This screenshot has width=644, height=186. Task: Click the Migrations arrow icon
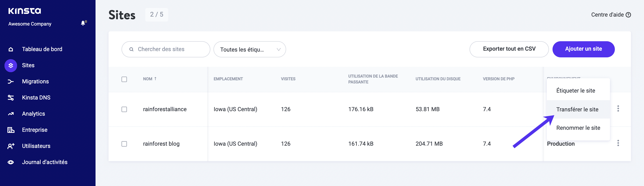11,82
